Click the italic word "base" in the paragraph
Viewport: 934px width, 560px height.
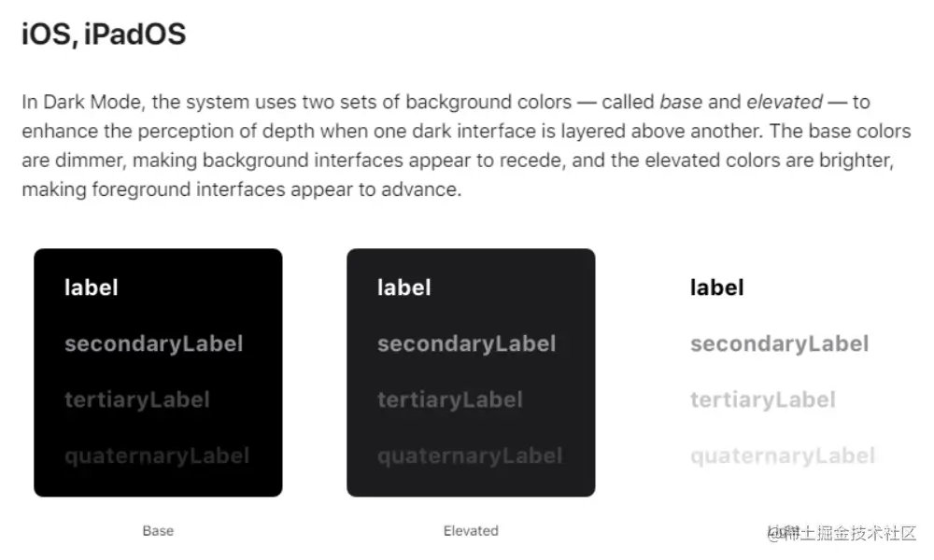(x=681, y=102)
